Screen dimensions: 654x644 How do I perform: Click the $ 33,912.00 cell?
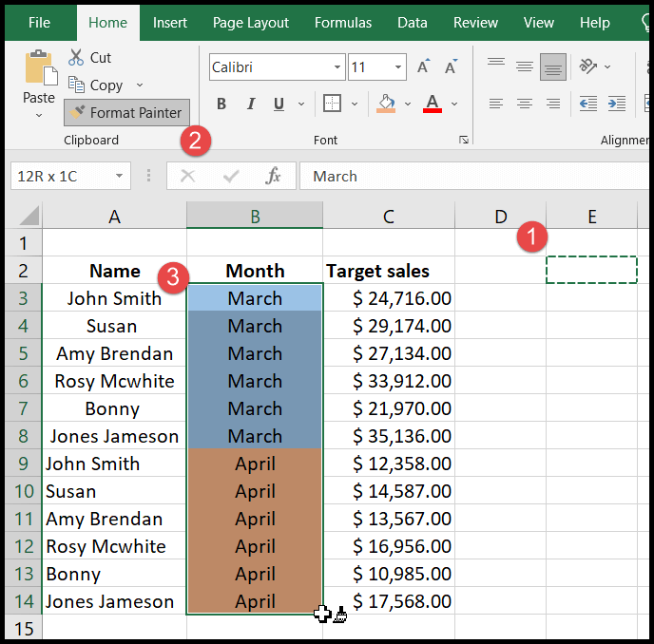click(389, 381)
